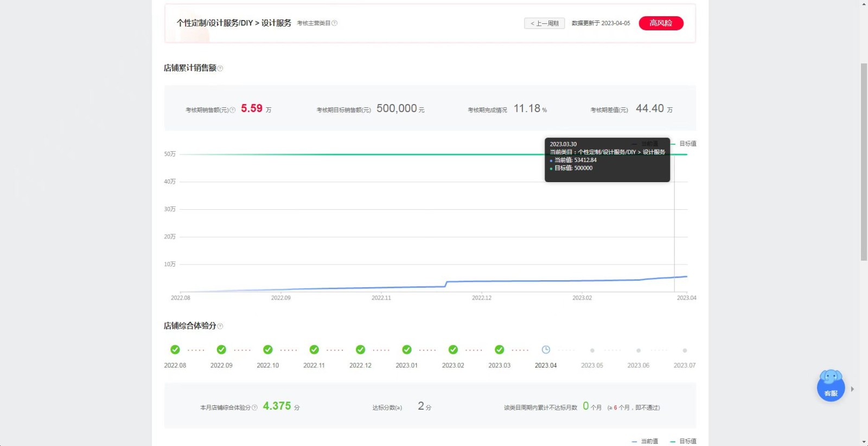Click the 0 个月 non-compliant months value
Image resolution: width=868 pixels, height=446 pixels.
[592, 406]
